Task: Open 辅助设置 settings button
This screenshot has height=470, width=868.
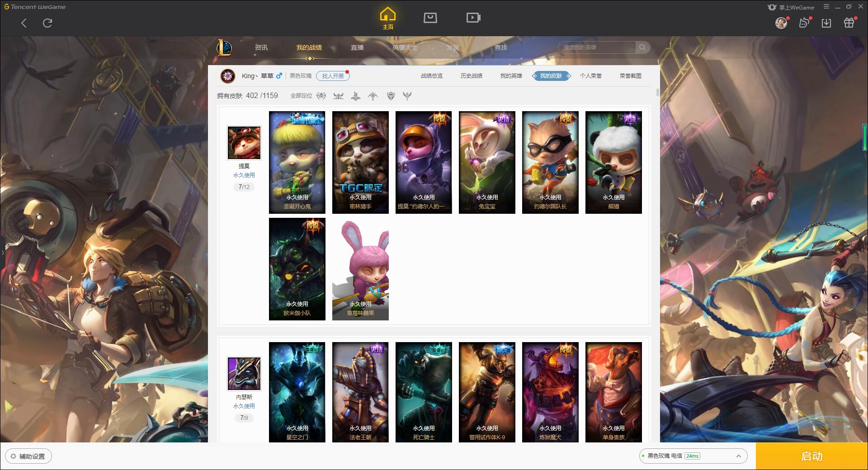Action: [x=28, y=456]
